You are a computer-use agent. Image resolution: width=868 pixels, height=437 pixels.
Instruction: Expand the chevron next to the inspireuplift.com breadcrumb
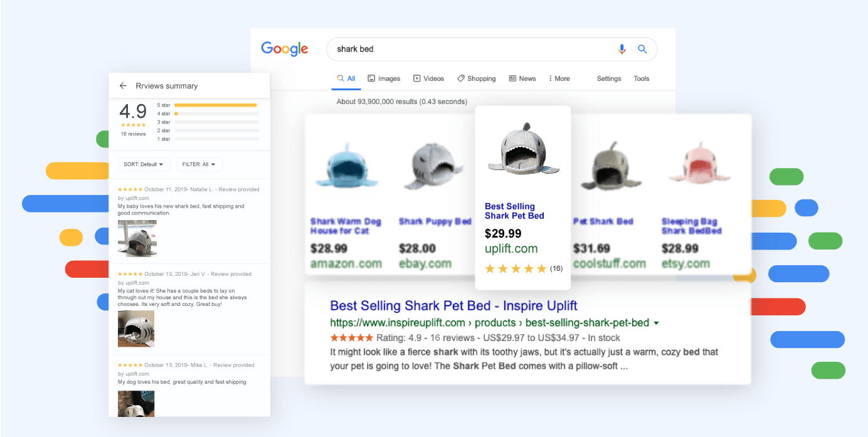click(656, 323)
